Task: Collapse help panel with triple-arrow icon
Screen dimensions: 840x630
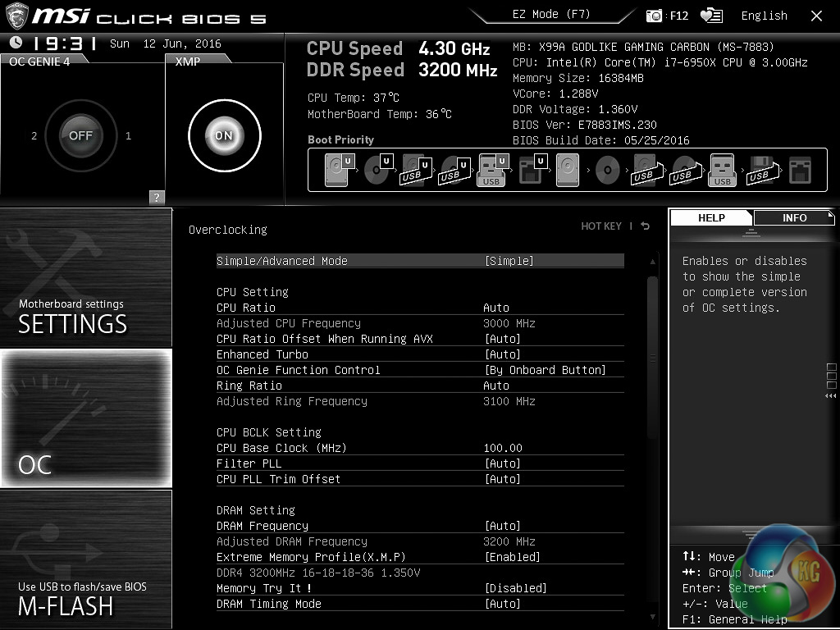Action: (x=832, y=396)
